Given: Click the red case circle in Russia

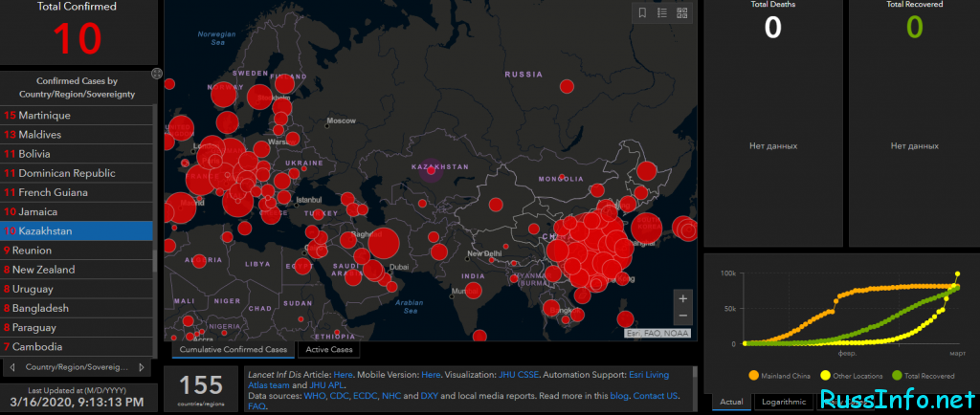Looking at the screenshot, I should coord(567,86).
